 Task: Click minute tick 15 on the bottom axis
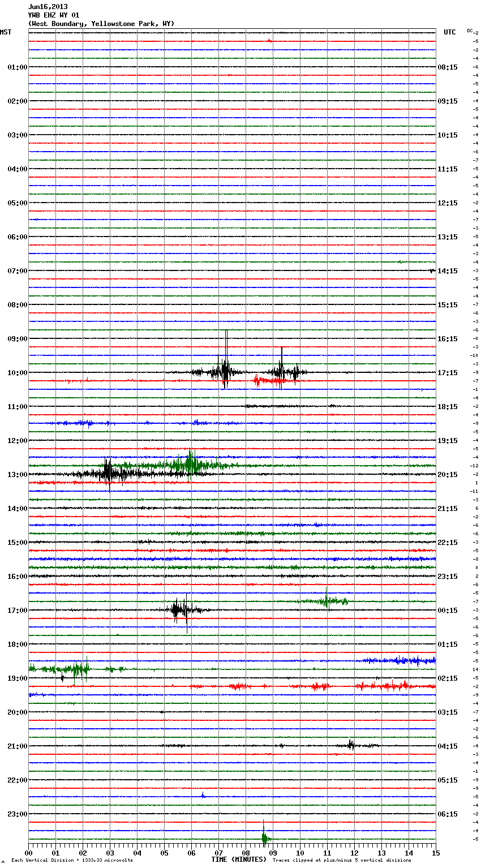[436, 853]
